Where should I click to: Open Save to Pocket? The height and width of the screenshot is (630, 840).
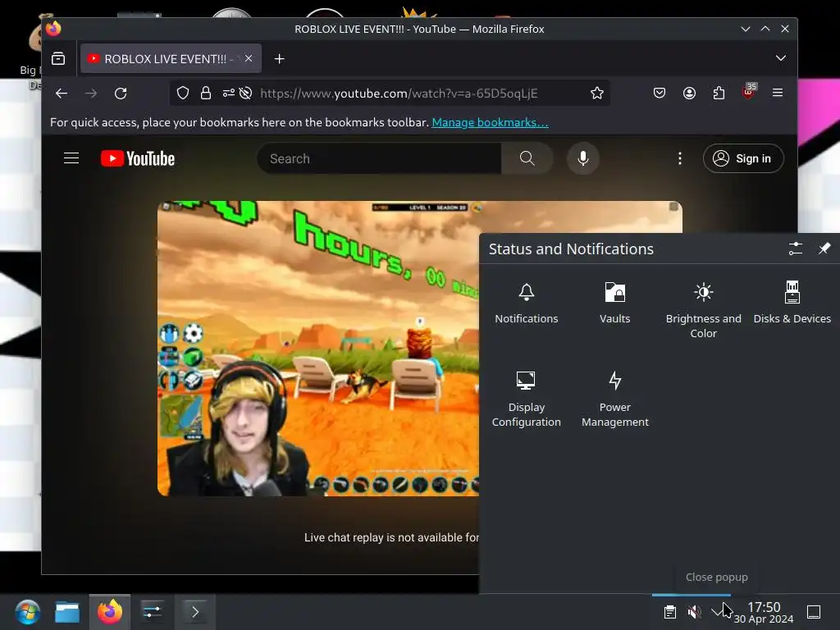660,94
